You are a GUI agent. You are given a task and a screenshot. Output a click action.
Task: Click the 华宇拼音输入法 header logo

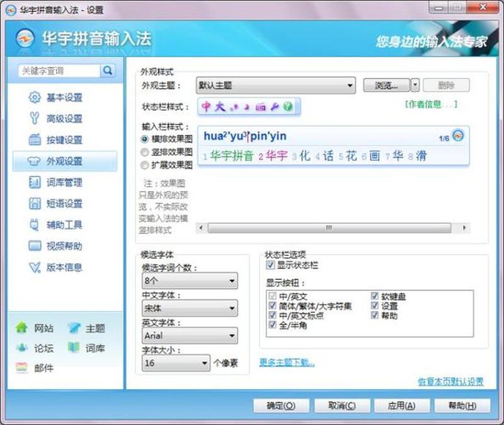pos(25,38)
